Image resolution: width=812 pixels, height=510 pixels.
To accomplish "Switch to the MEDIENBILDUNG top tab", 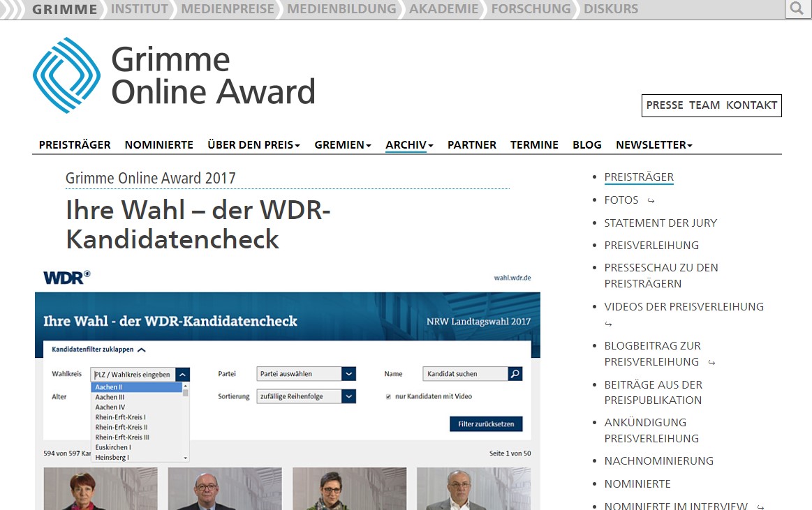I will tap(342, 9).
